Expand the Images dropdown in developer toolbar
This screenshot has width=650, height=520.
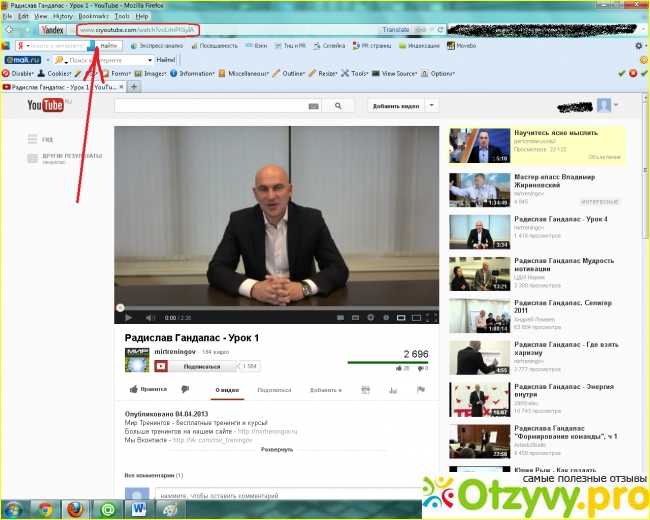[150, 73]
